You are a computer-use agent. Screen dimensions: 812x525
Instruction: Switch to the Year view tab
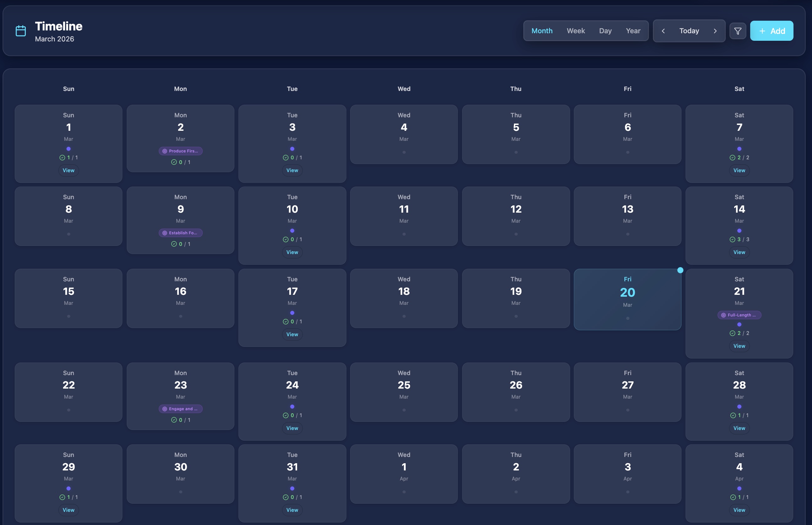633,31
